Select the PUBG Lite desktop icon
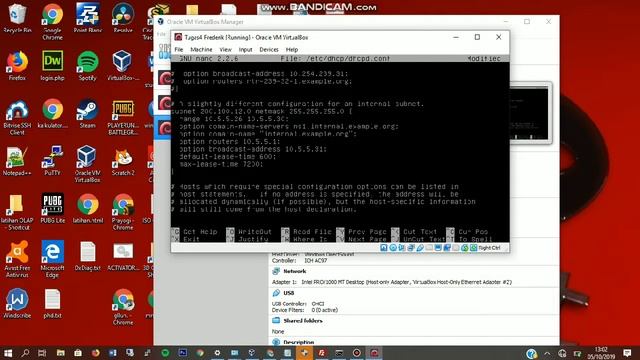This screenshot has height=360, width=640. 52,208
